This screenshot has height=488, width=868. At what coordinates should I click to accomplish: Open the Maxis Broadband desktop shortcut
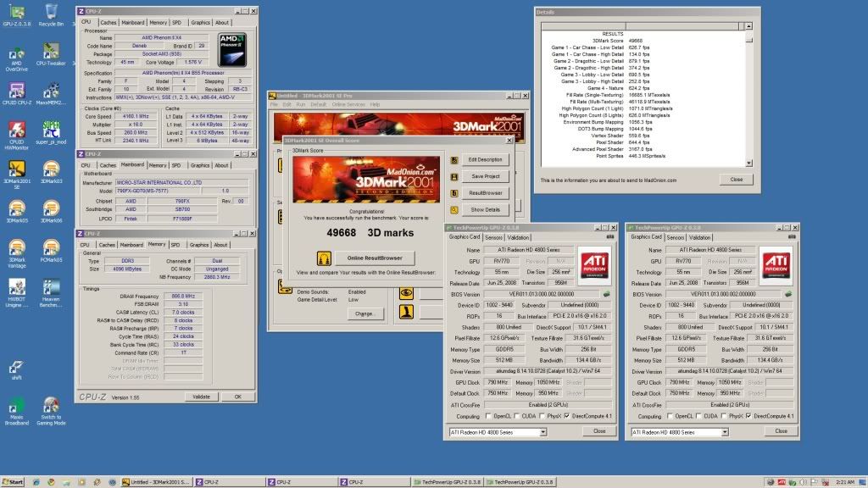click(17, 411)
